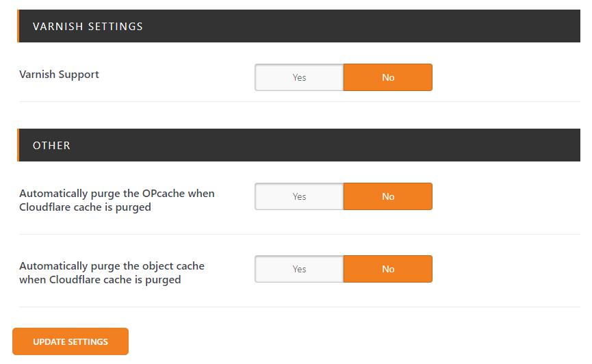592x364 pixels.
Task: Select No for automatic OPcache purge
Action: (x=387, y=196)
